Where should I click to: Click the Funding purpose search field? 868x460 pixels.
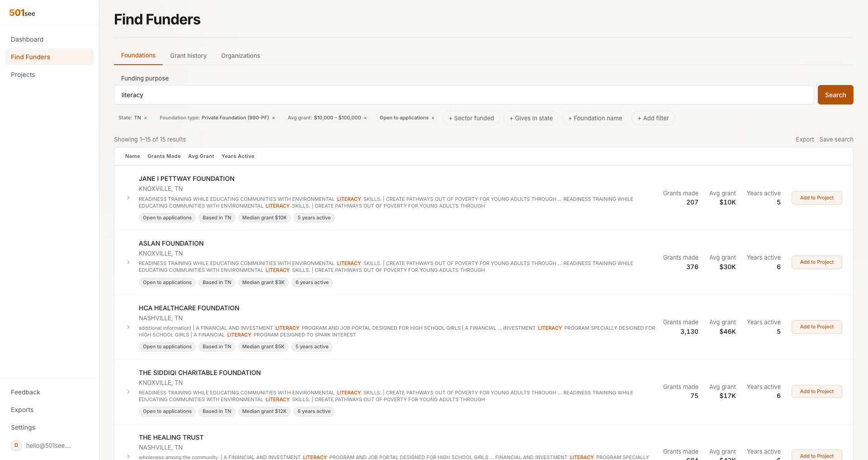pos(464,95)
